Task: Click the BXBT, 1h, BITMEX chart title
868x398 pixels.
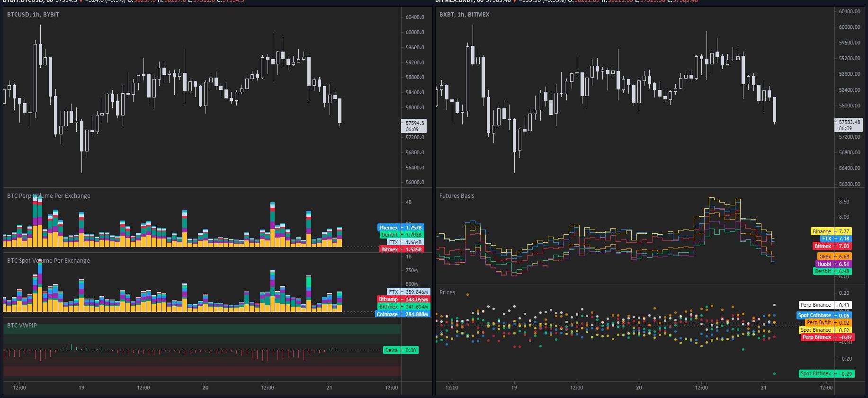Action: click(x=464, y=15)
